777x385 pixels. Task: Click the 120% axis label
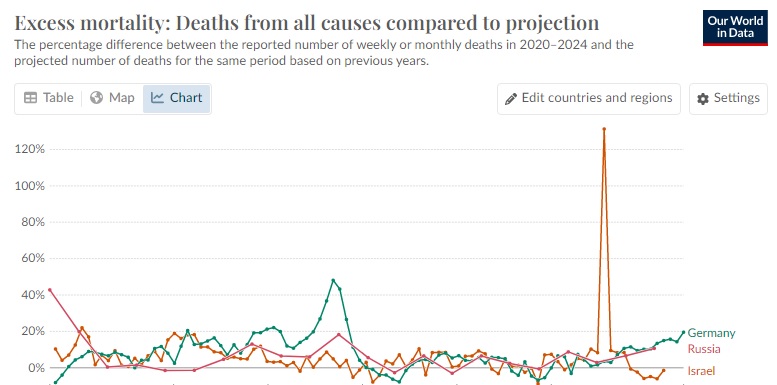[31, 149]
